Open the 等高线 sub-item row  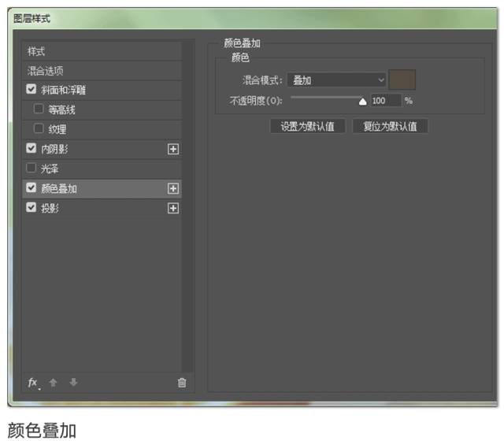102,110
